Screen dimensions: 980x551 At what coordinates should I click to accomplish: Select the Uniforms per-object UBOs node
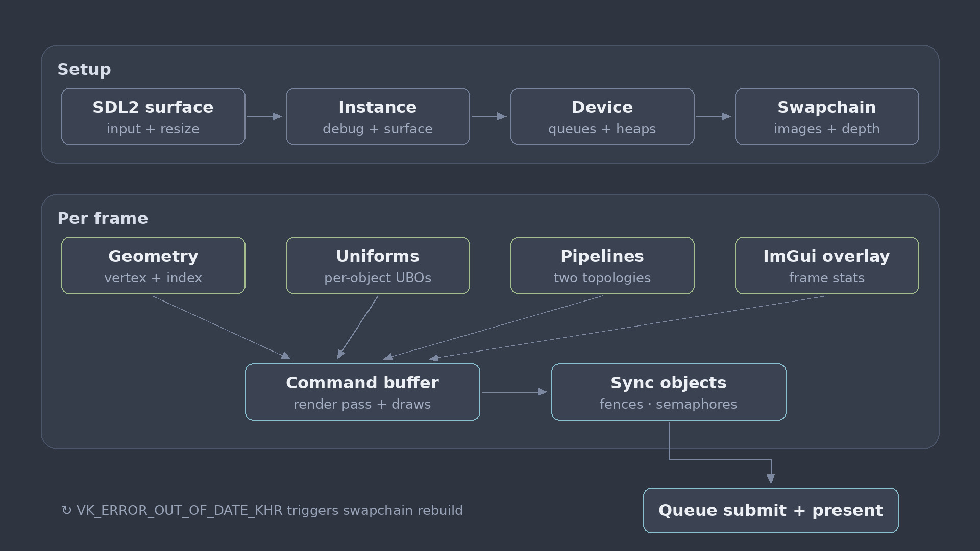[378, 265]
